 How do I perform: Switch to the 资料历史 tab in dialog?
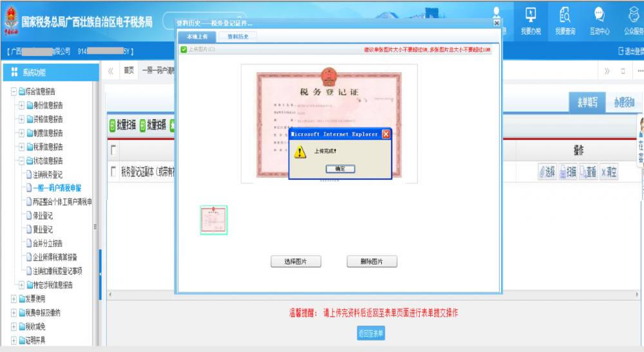(x=237, y=37)
